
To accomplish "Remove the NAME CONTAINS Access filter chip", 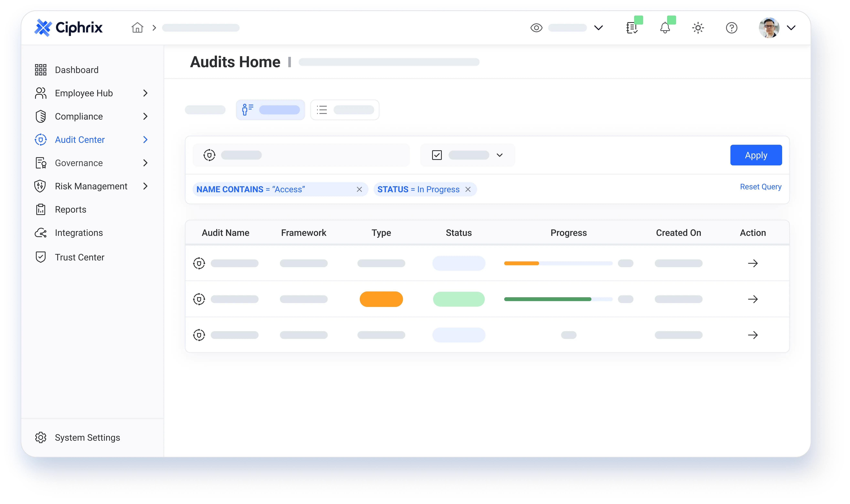I will click(x=359, y=189).
